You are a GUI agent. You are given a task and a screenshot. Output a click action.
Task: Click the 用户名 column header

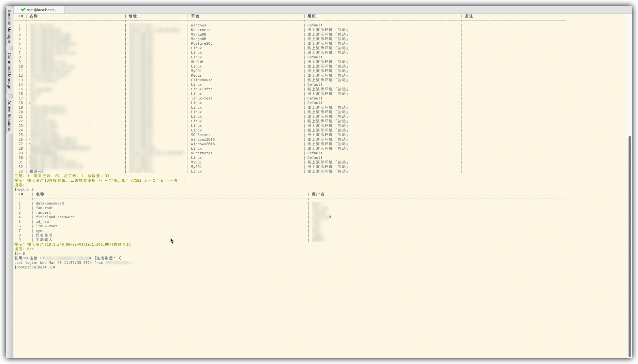click(x=318, y=194)
